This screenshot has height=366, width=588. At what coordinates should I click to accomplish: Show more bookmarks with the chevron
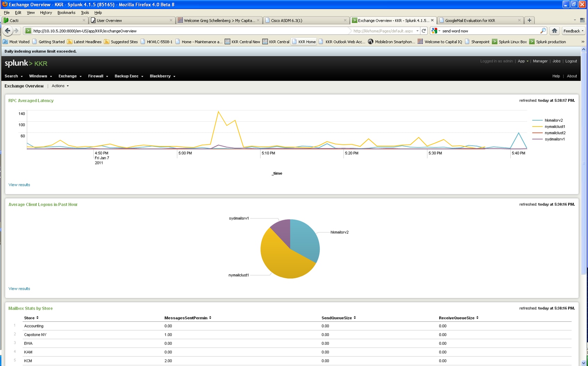pyautogui.click(x=583, y=42)
